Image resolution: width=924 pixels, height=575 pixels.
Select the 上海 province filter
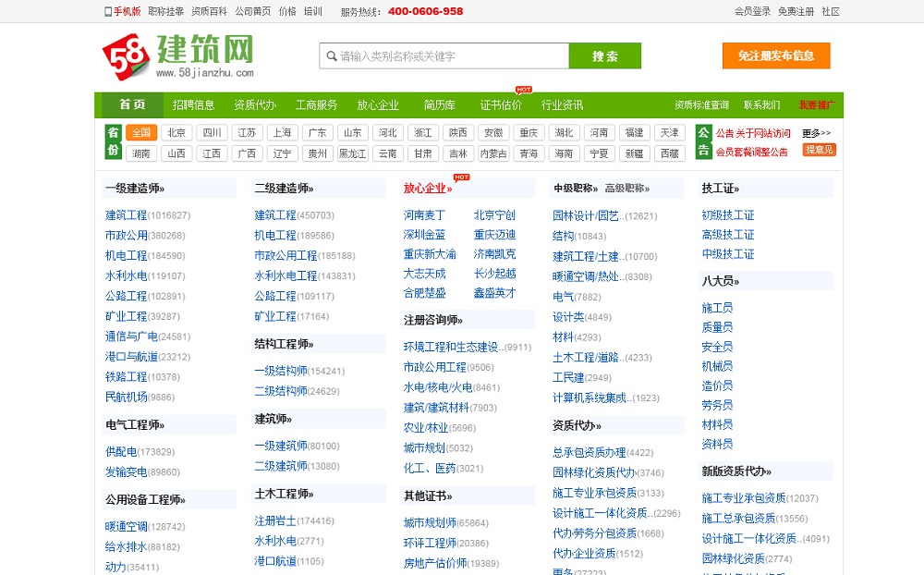[282, 133]
